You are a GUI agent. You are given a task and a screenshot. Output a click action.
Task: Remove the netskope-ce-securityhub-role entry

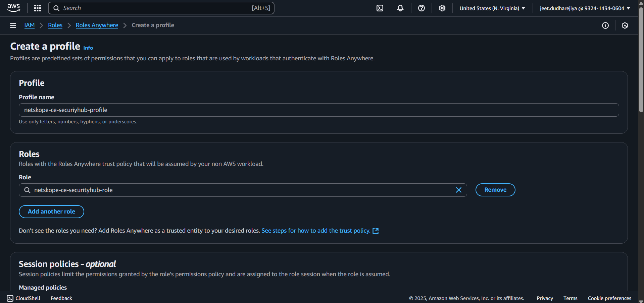coord(495,190)
